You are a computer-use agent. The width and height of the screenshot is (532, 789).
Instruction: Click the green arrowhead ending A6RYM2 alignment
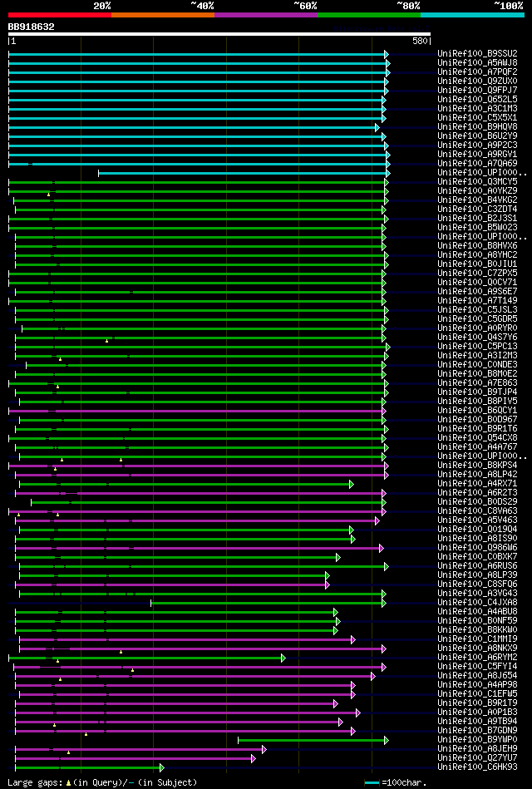pos(283,658)
